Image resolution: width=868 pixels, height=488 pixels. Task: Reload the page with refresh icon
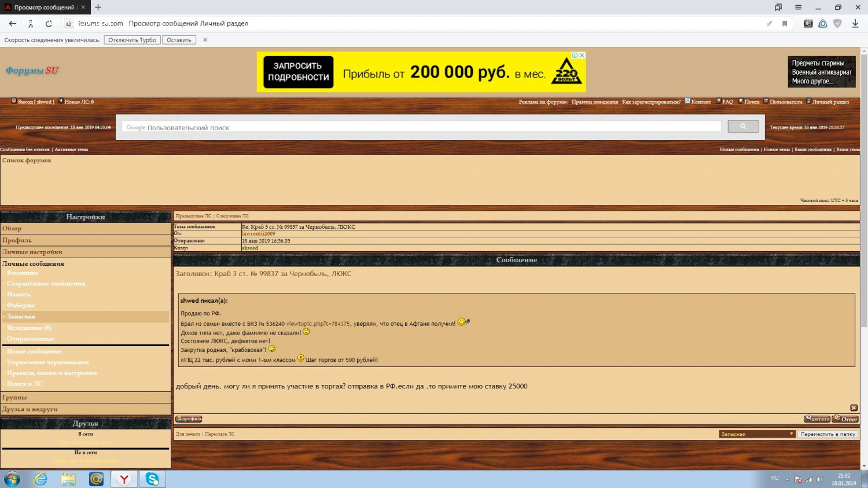[49, 24]
